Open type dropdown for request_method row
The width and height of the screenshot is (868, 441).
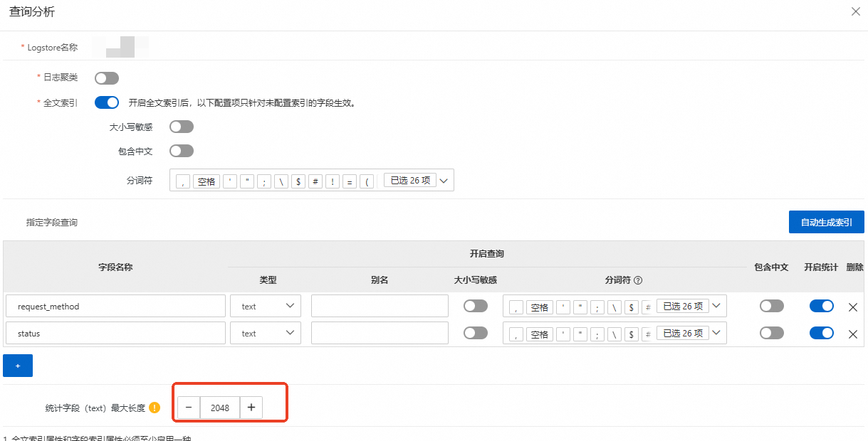click(266, 306)
